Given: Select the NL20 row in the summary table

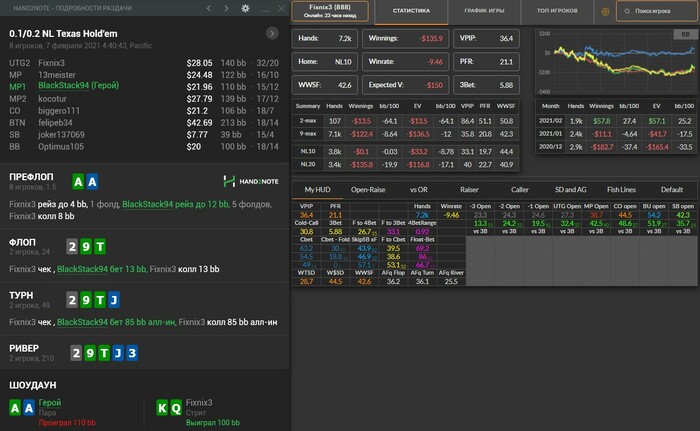Looking at the screenshot, I should click(x=405, y=164).
